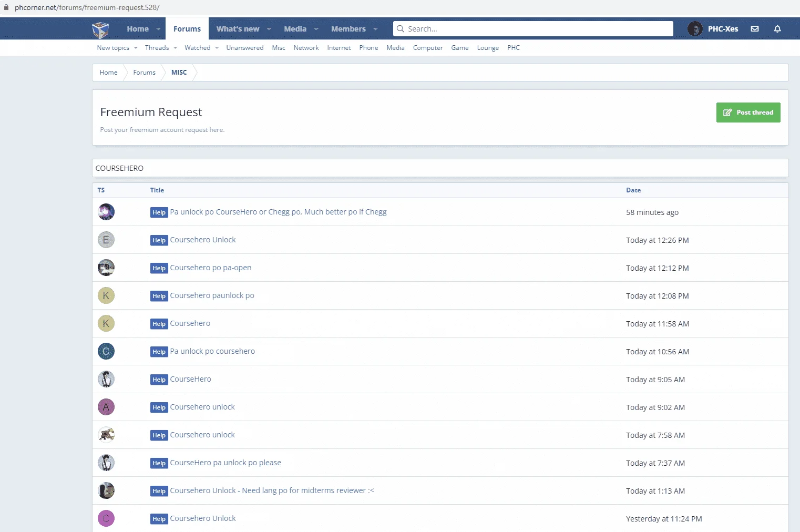Open the inbox envelope icon
This screenshot has width=800, height=532.
point(755,29)
